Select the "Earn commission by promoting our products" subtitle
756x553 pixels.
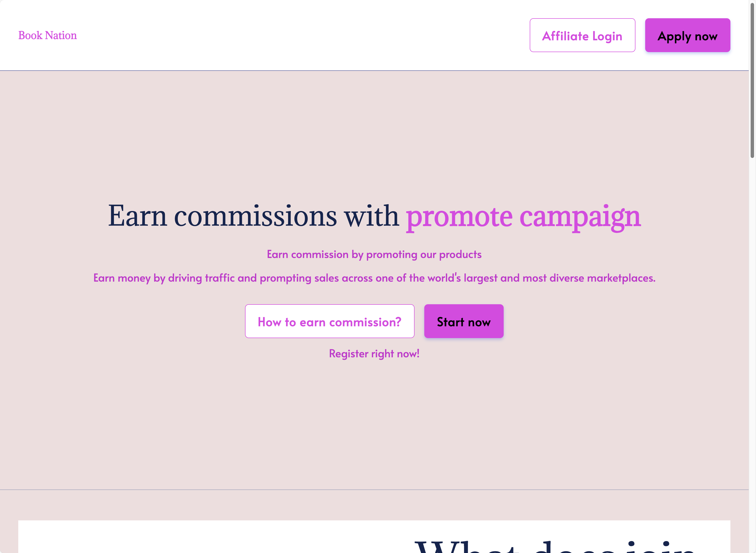(x=374, y=254)
